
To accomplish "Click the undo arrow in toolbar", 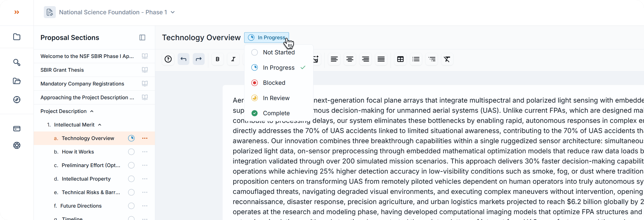I will click(x=183, y=59).
